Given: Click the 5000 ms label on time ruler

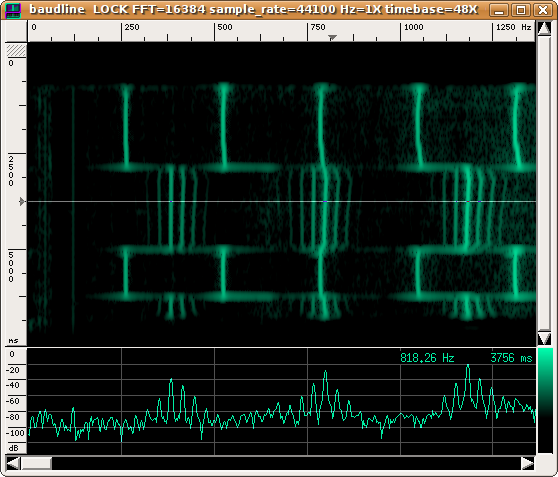Looking at the screenshot, I should point(11,267).
